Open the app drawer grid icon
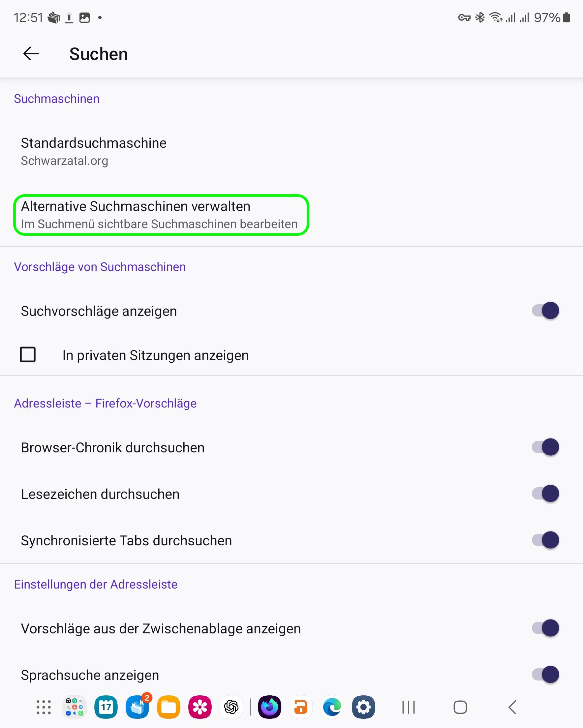583x728 pixels. coord(44,707)
